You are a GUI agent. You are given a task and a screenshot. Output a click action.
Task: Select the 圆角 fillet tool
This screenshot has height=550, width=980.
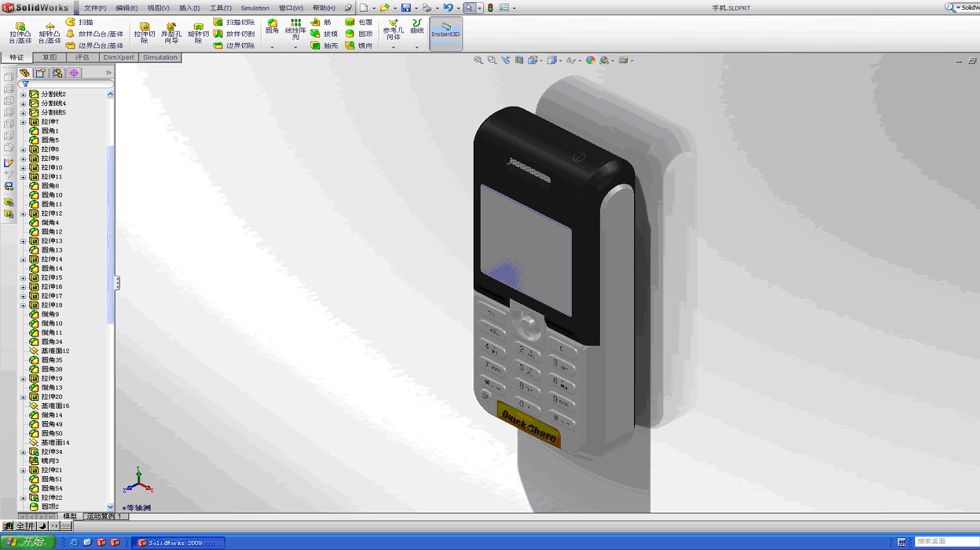click(x=272, y=26)
